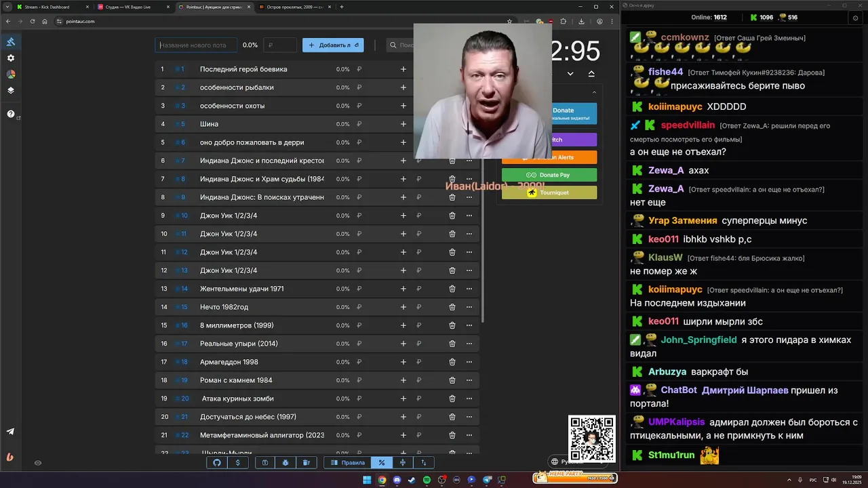The height and width of the screenshot is (488, 868).
Task: Select Индиана Джонс и последний крестоносец lot name
Action: (x=262, y=161)
